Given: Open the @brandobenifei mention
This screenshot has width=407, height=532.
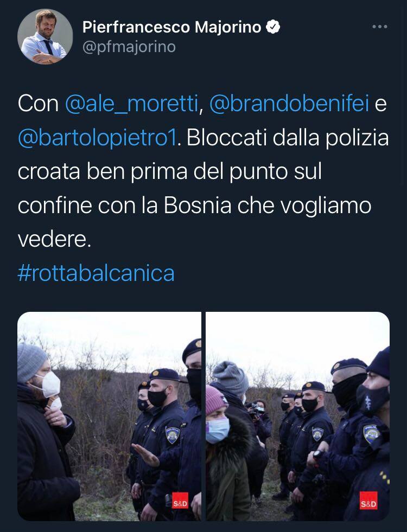Looking at the screenshot, I should click(289, 103).
